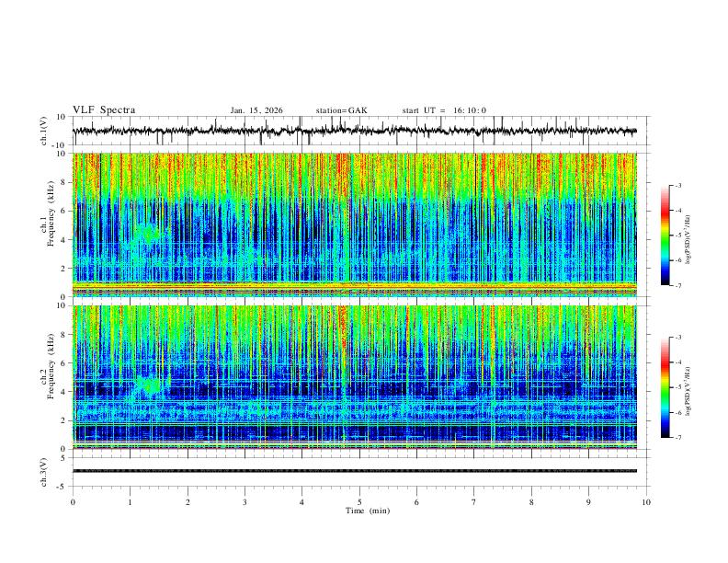The height and width of the screenshot is (563, 728).
Task: Click the "VLF Spectra" plot title
Action: pyautogui.click(x=104, y=110)
